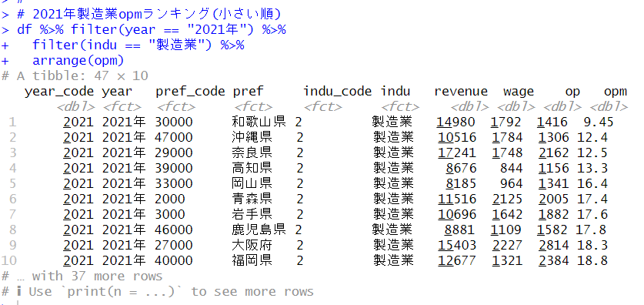Image resolution: width=644 pixels, height=305 pixels.
Task: Click the op value 1416
Action: (x=552, y=122)
